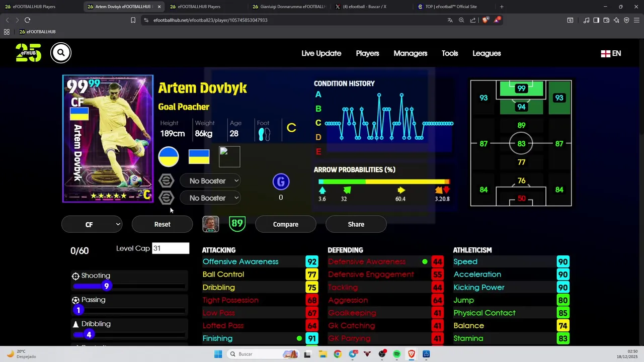Select the 99 CF position on pitch
The width and height of the screenshot is (644, 362).
pyautogui.click(x=521, y=88)
